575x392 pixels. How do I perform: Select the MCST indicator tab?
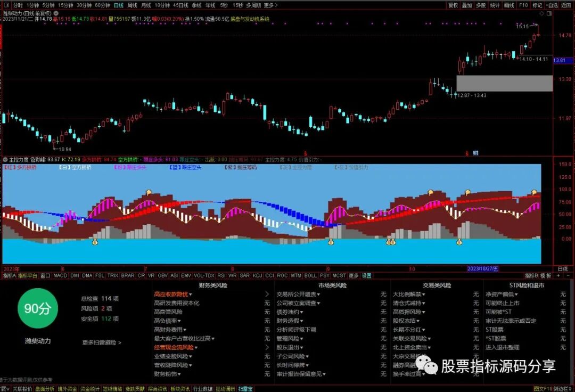coord(339,275)
